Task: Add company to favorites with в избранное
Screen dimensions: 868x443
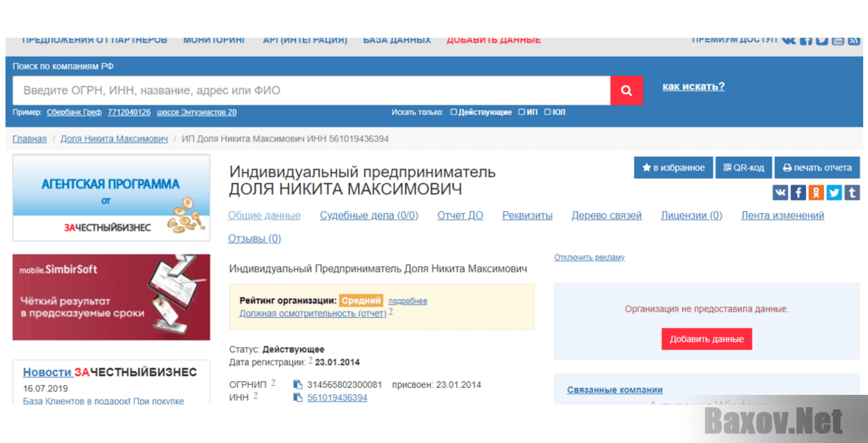Action: point(673,168)
